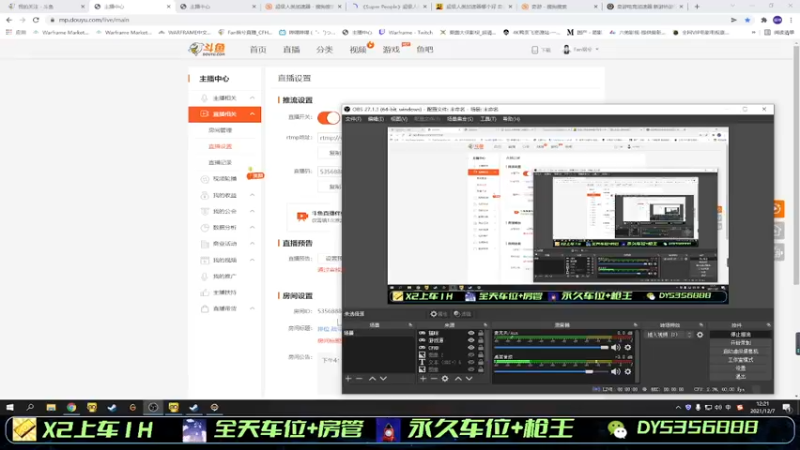Toggle visibility of the 文本 (GDI+) source

tap(471, 362)
